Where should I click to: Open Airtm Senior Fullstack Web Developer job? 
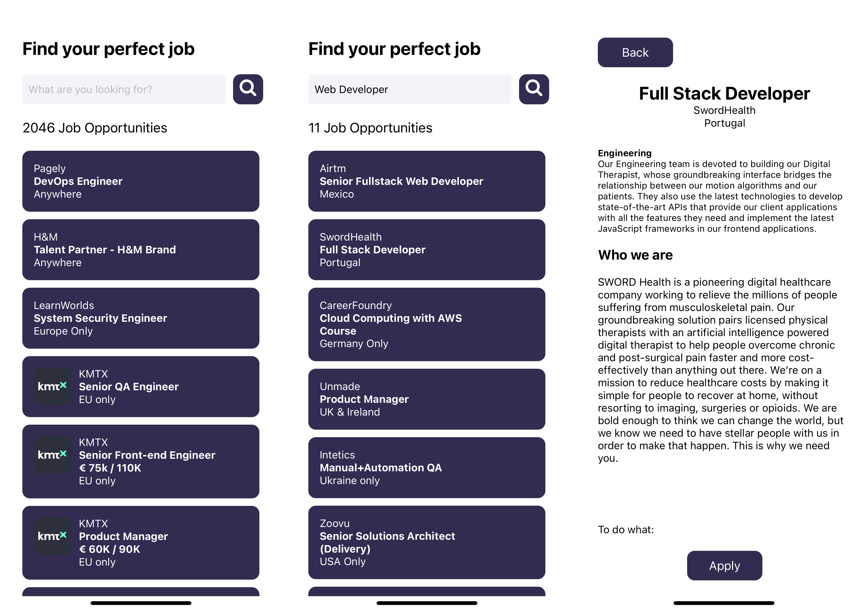[426, 181]
